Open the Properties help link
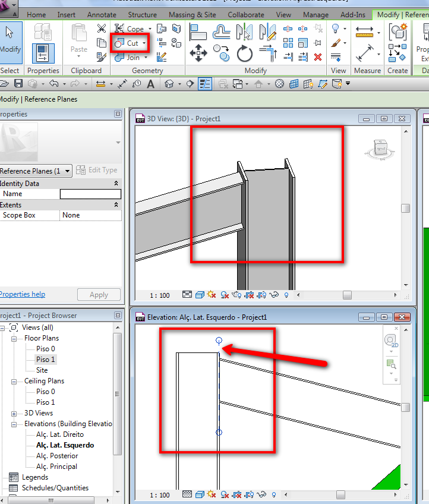This screenshot has height=504, width=429. (x=23, y=294)
